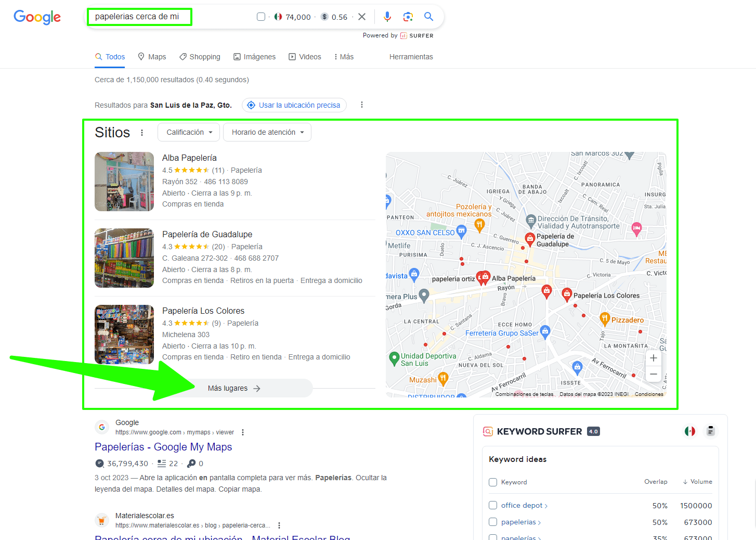Screen dimensions: 756x540
Task: Switch to the Maps tab
Action: click(152, 57)
